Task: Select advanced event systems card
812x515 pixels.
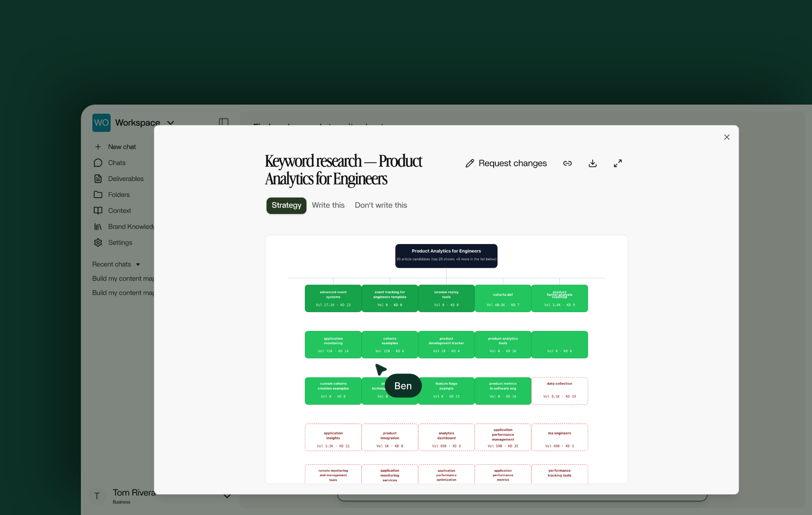Action: 333,298
